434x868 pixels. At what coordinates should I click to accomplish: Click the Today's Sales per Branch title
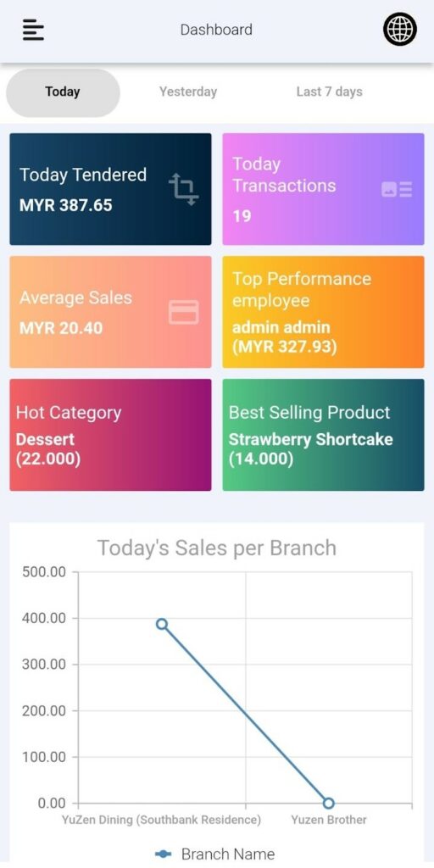click(x=217, y=548)
